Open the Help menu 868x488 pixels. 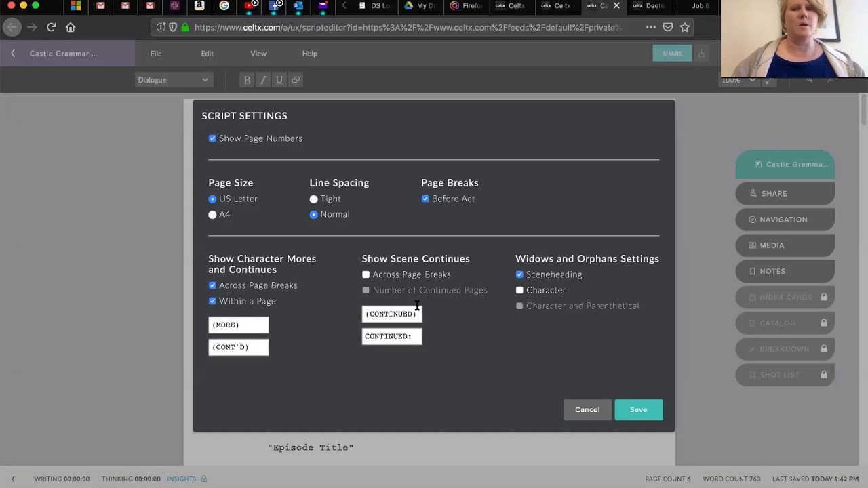(309, 54)
